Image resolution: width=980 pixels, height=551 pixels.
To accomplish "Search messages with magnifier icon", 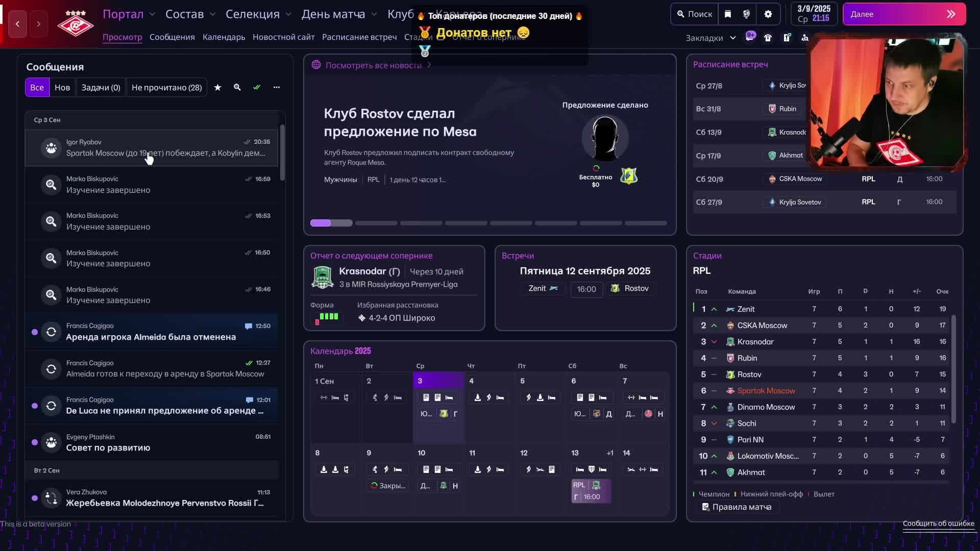I will [x=237, y=87].
